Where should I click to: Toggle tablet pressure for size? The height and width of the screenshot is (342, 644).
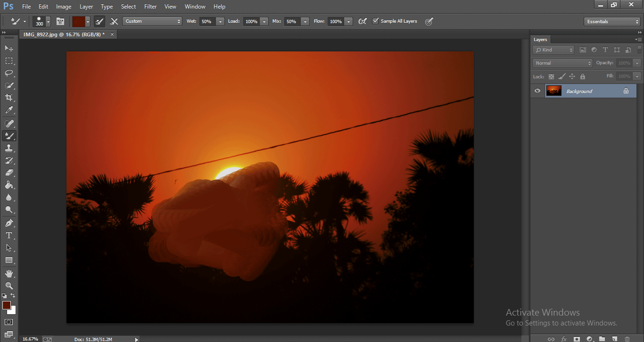click(429, 21)
